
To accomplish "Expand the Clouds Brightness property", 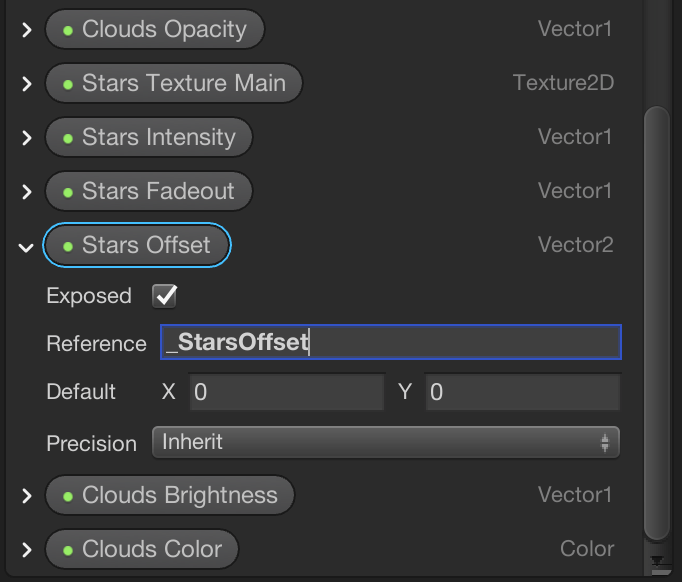I will coord(27,496).
